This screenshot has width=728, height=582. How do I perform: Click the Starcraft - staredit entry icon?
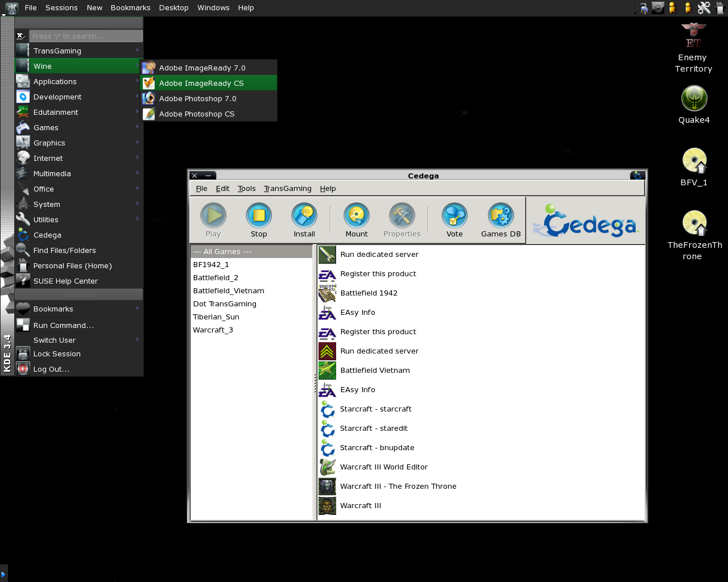pos(327,429)
